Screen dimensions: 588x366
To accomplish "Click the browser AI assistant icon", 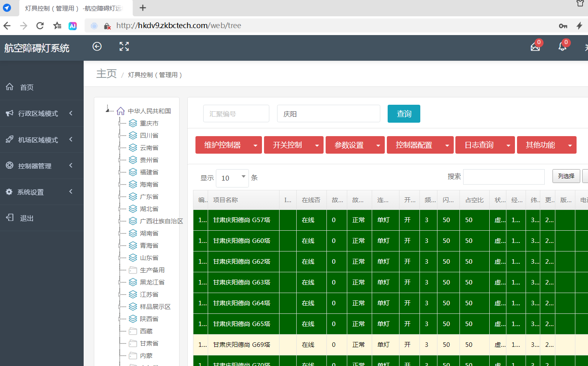I will click(73, 26).
